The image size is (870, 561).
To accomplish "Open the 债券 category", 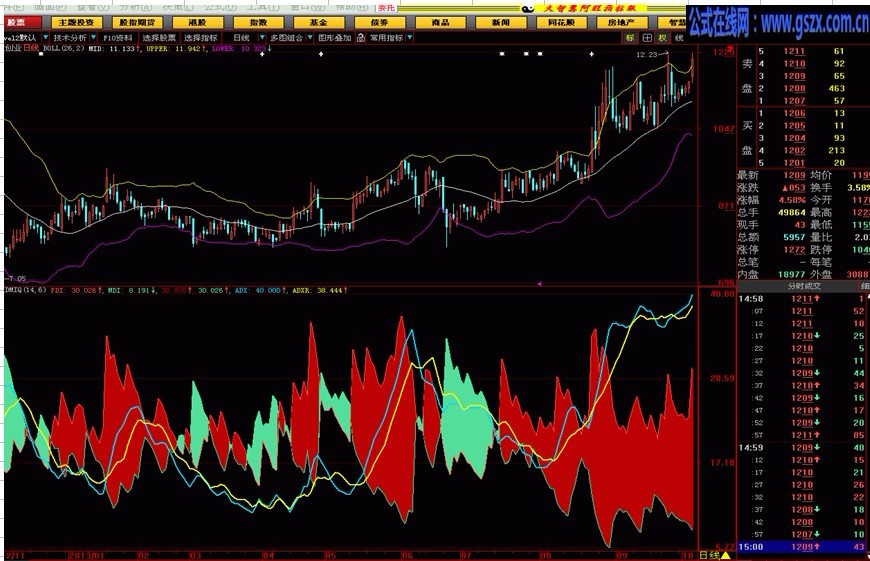I will click(x=380, y=23).
